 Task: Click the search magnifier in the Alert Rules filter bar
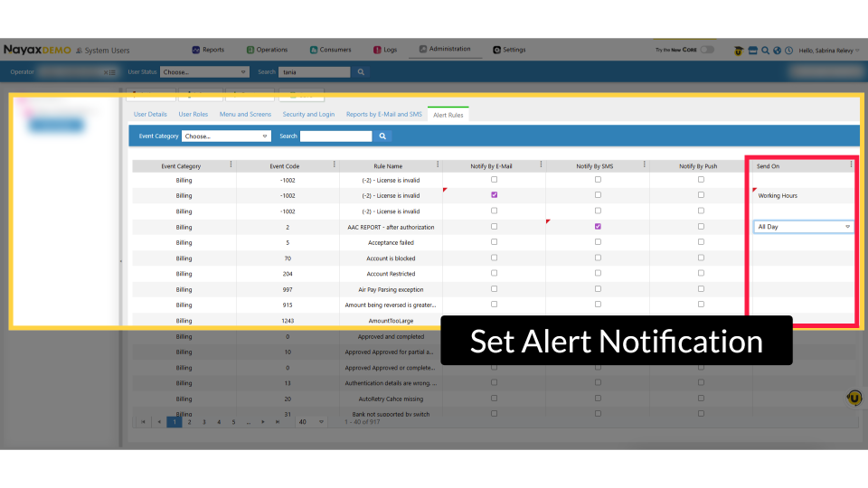[383, 136]
